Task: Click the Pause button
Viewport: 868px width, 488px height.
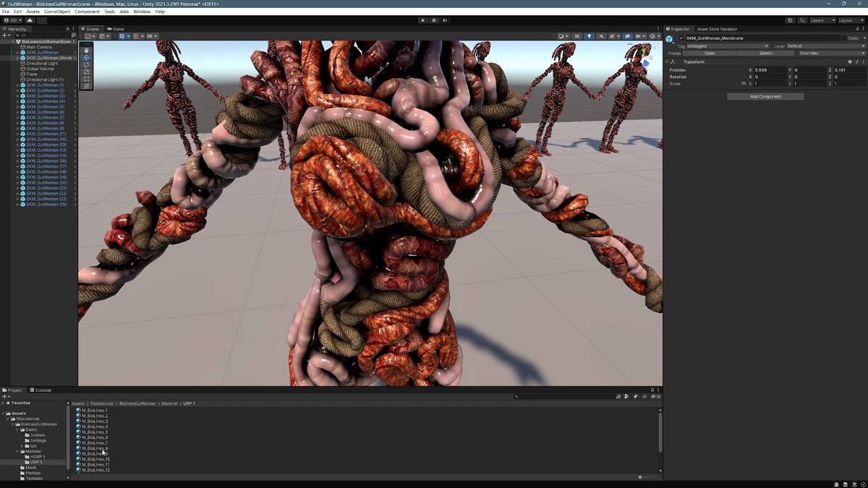Action: pos(434,20)
